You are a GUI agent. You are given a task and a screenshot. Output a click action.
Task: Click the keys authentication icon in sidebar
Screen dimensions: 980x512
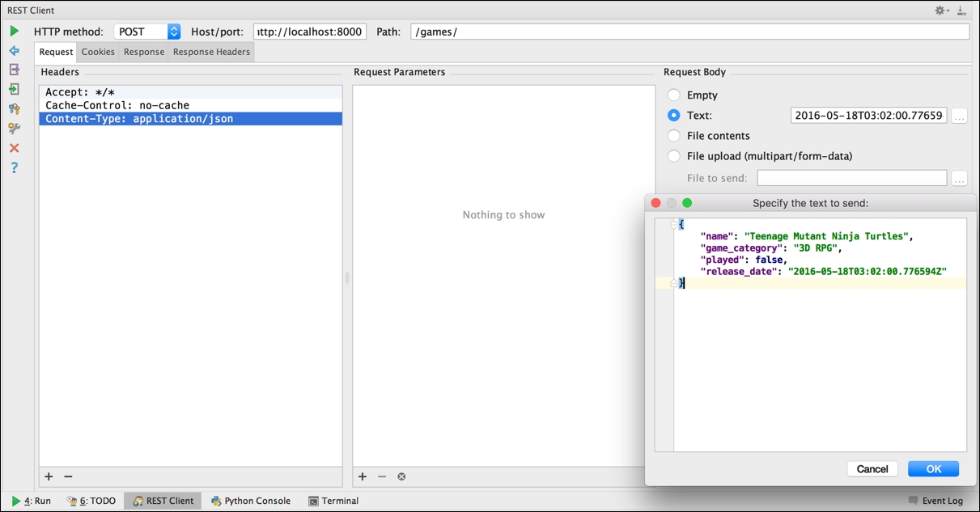(14, 108)
